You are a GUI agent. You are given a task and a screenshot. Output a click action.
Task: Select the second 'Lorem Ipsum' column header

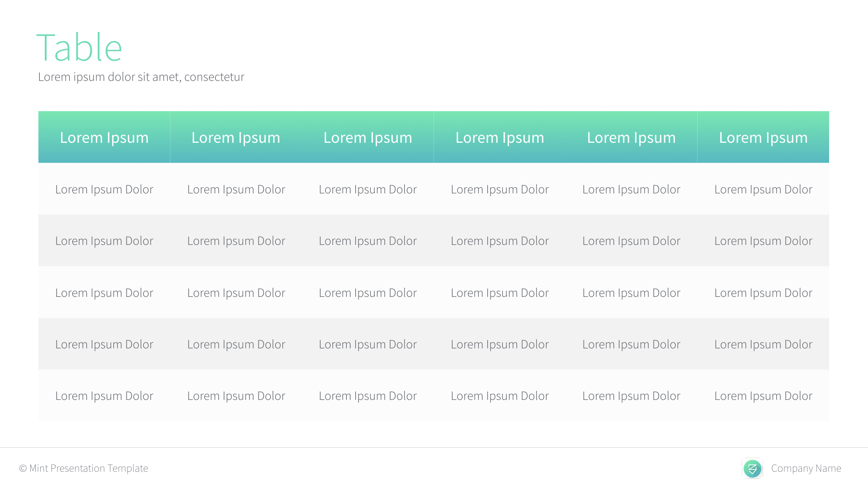(236, 137)
